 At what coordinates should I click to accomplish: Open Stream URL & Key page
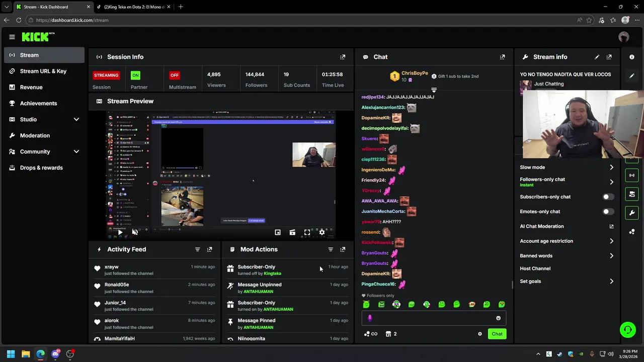tap(44, 71)
